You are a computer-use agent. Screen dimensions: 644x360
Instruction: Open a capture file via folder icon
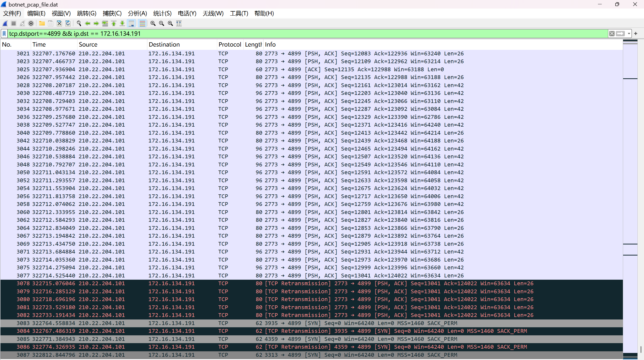(42, 23)
